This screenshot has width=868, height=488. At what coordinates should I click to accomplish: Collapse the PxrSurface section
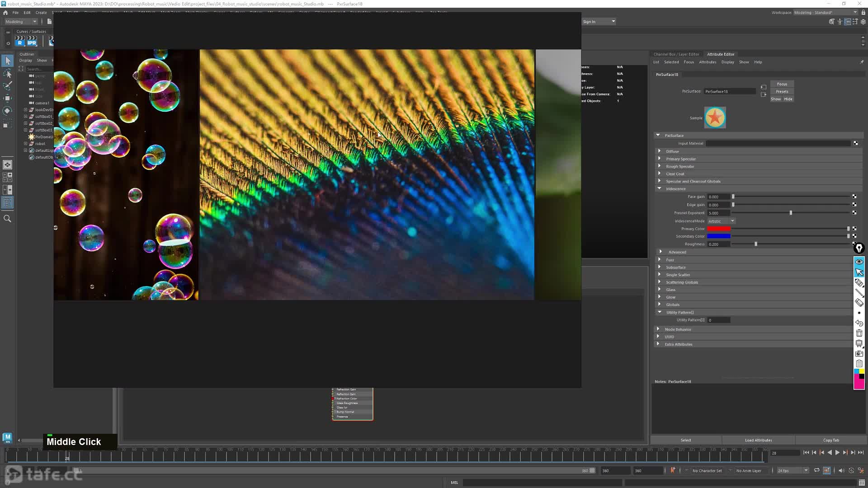click(x=658, y=135)
